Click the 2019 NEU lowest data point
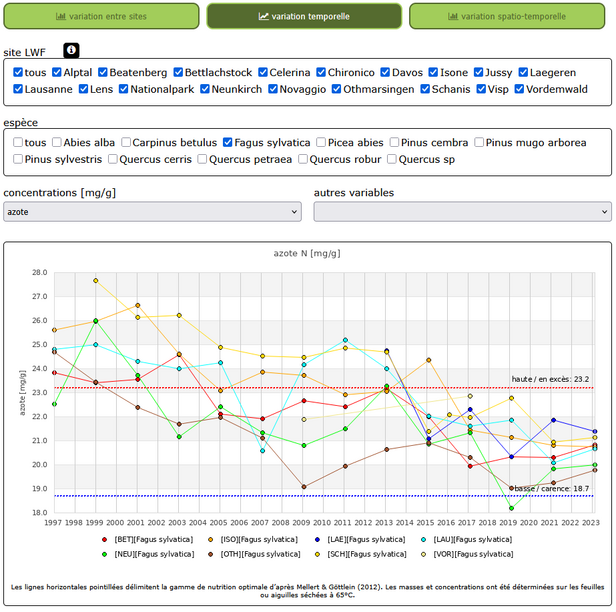Screen dimensions: 616x612 click(x=511, y=508)
